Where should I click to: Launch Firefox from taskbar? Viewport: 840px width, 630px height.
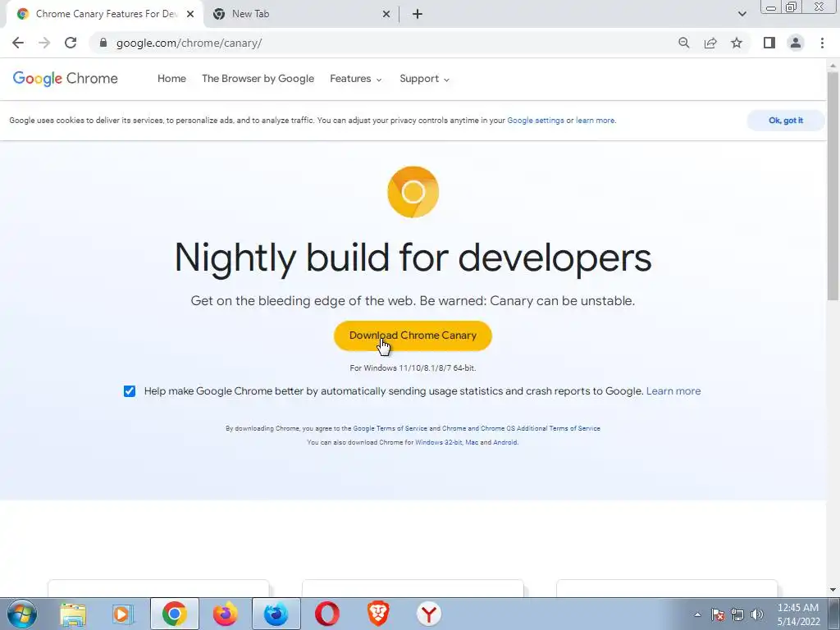point(225,614)
